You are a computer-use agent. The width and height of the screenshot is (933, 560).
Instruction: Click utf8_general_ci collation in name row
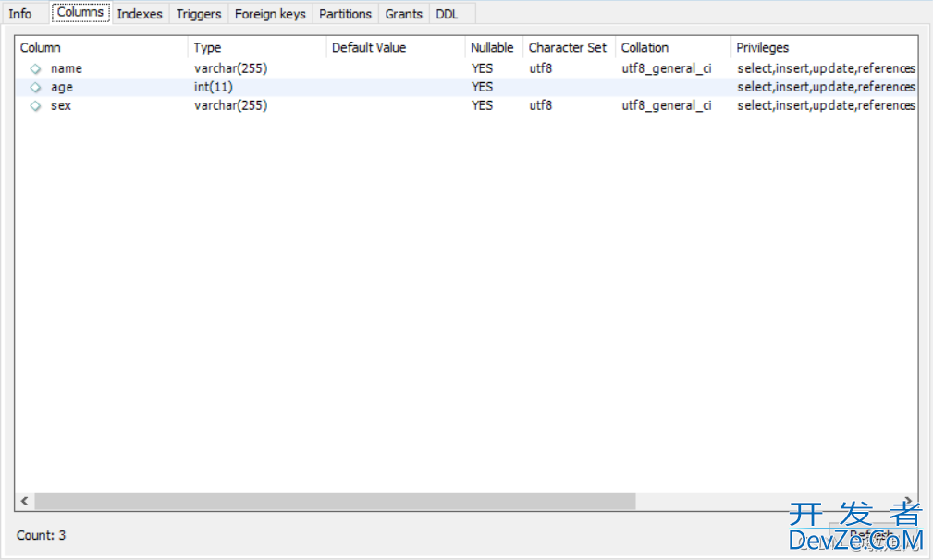coord(667,69)
